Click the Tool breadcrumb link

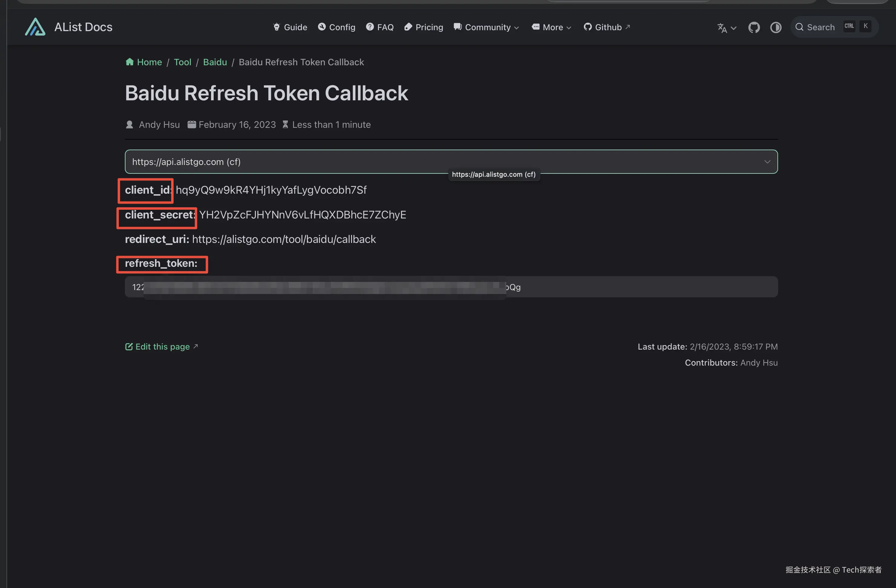(x=183, y=62)
